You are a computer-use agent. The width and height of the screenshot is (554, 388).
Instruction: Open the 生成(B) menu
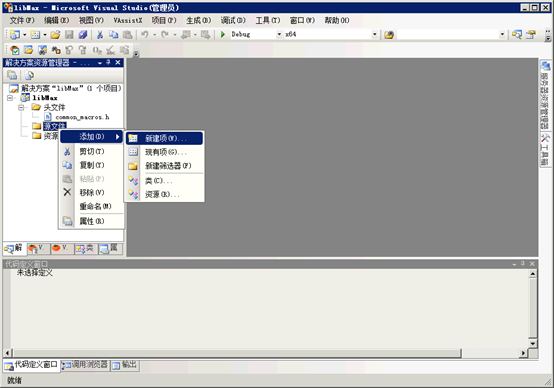(199, 20)
